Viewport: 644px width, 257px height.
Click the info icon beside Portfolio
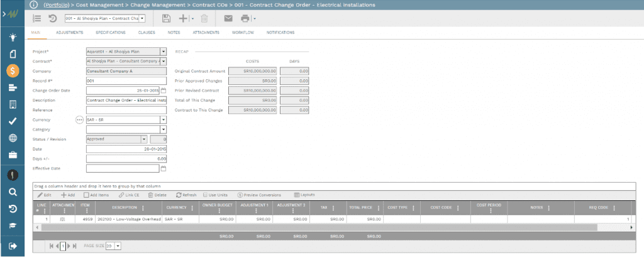click(x=34, y=5)
